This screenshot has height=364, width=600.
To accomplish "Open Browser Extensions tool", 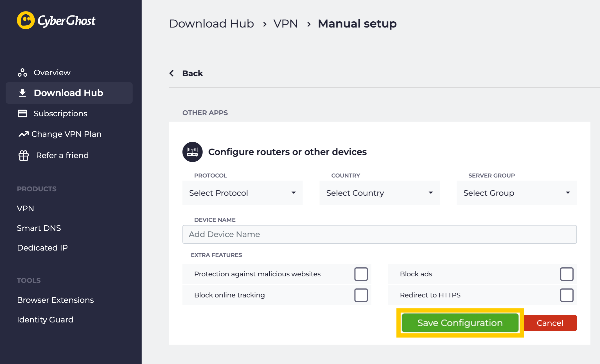I will [55, 300].
